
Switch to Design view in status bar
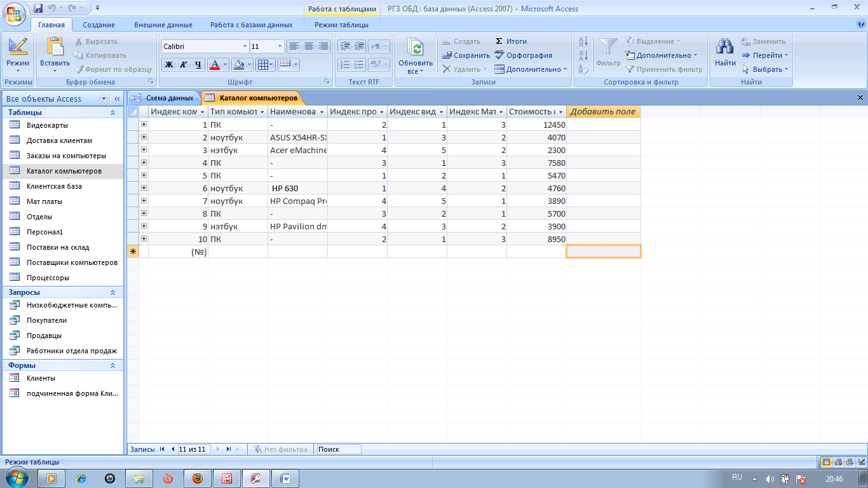tap(860, 462)
